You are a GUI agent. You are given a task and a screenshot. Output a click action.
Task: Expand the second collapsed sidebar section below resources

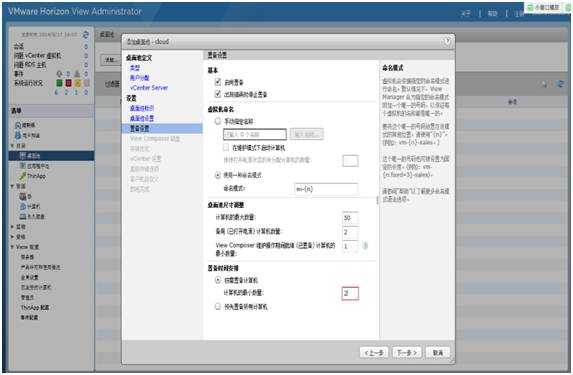pos(12,237)
